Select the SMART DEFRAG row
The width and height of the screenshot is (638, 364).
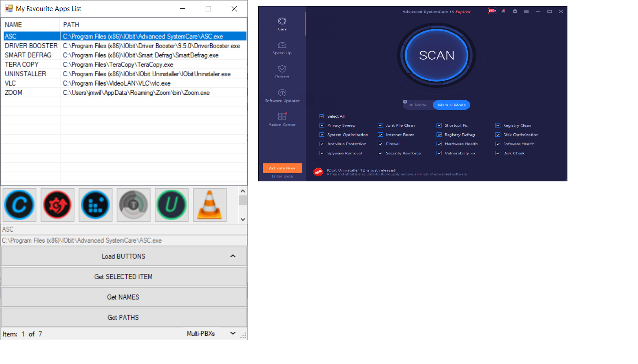(124, 55)
